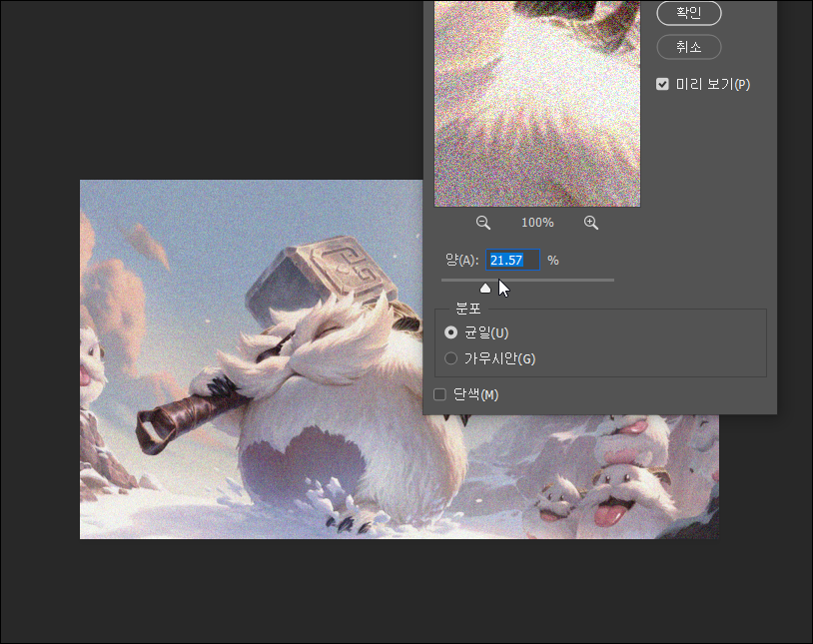Viewport: 813px width, 644px height.
Task: Select the 가우시안(G) Gaussian distribution option
Action: pyautogui.click(x=451, y=358)
